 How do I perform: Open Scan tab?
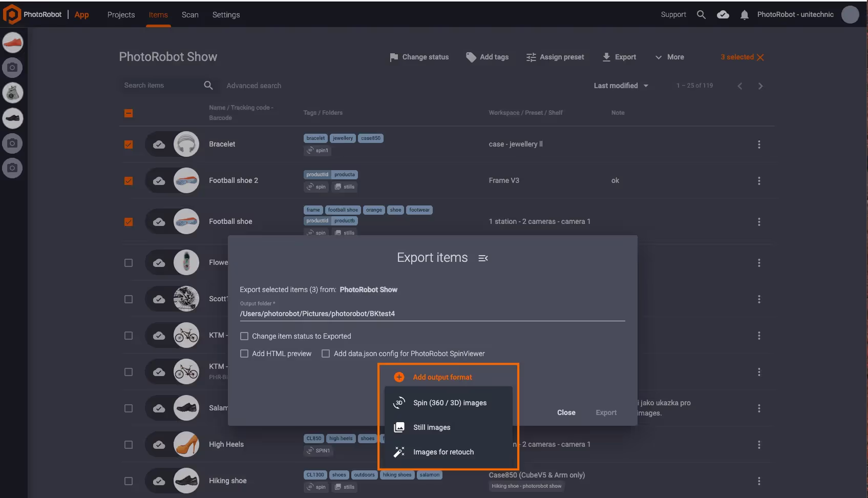tap(190, 15)
